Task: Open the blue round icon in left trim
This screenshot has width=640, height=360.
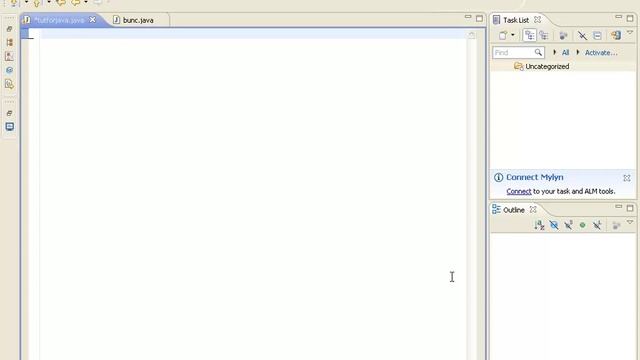Action: coord(9,70)
